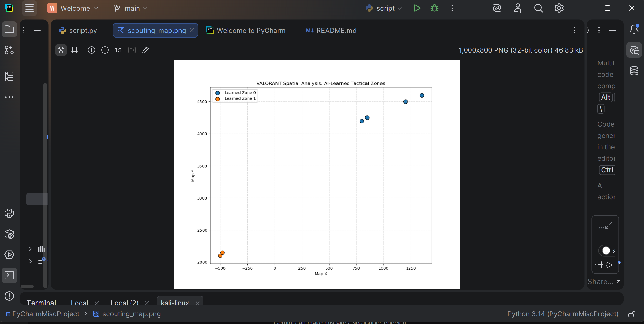Pick a color with the color picker
Viewport: 644px width, 324px height.
pos(146,50)
